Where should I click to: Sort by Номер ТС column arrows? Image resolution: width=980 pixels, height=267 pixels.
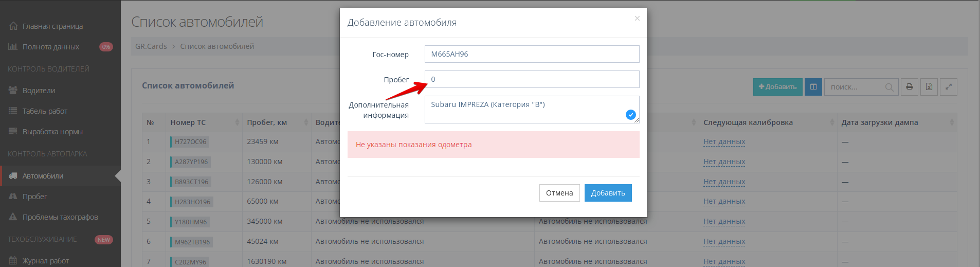click(x=237, y=122)
